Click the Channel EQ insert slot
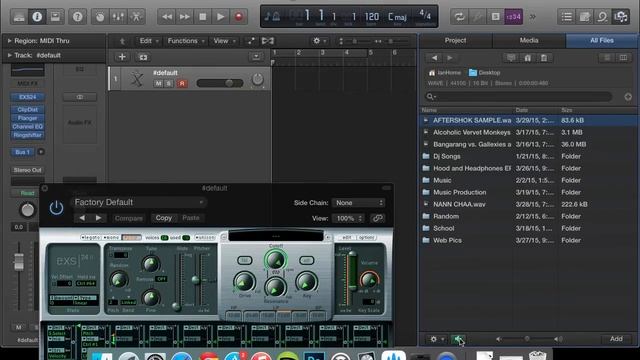640x360 pixels. [27, 127]
